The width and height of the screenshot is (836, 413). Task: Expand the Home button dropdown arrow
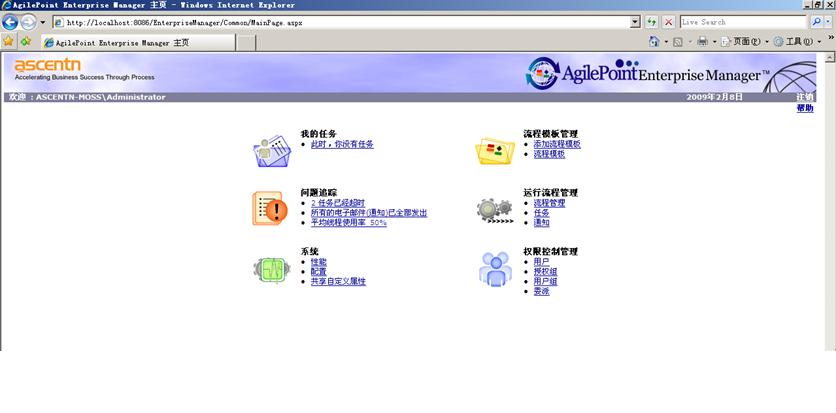(x=666, y=42)
